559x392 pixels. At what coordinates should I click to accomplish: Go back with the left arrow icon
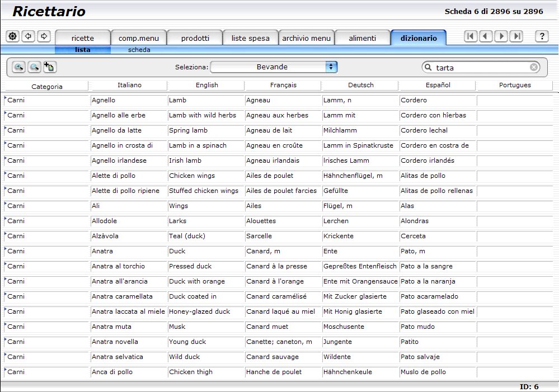click(28, 36)
